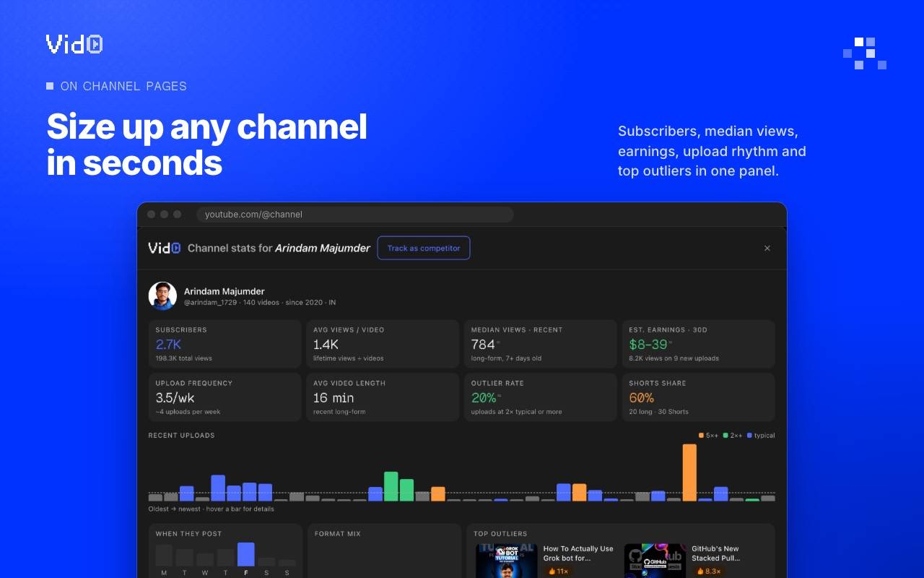Screen dimensions: 924x578
Task: Click '8.2K views on 9 new uploads' text
Action: [674, 358]
